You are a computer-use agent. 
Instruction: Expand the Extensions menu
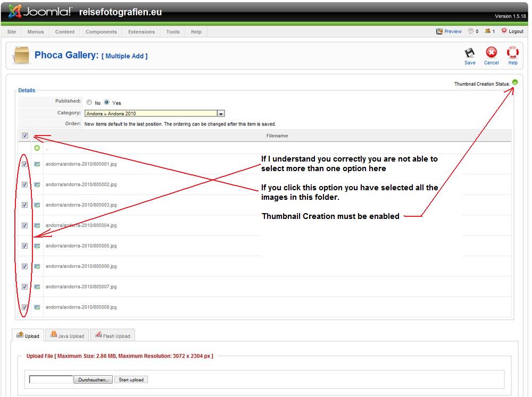142,32
